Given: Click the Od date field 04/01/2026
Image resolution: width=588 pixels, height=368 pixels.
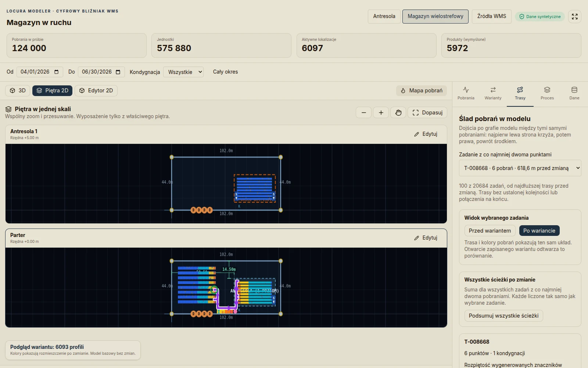Looking at the screenshot, I should click(x=40, y=72).
